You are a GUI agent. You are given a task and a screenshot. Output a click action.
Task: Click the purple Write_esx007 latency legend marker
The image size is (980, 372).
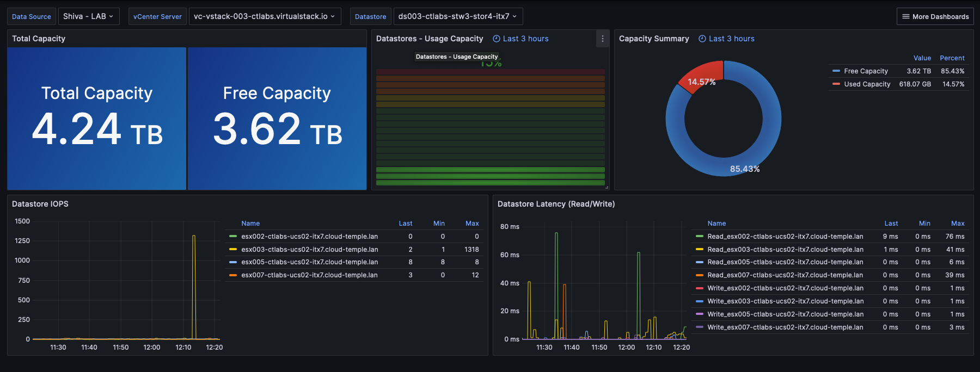point(699,327)
